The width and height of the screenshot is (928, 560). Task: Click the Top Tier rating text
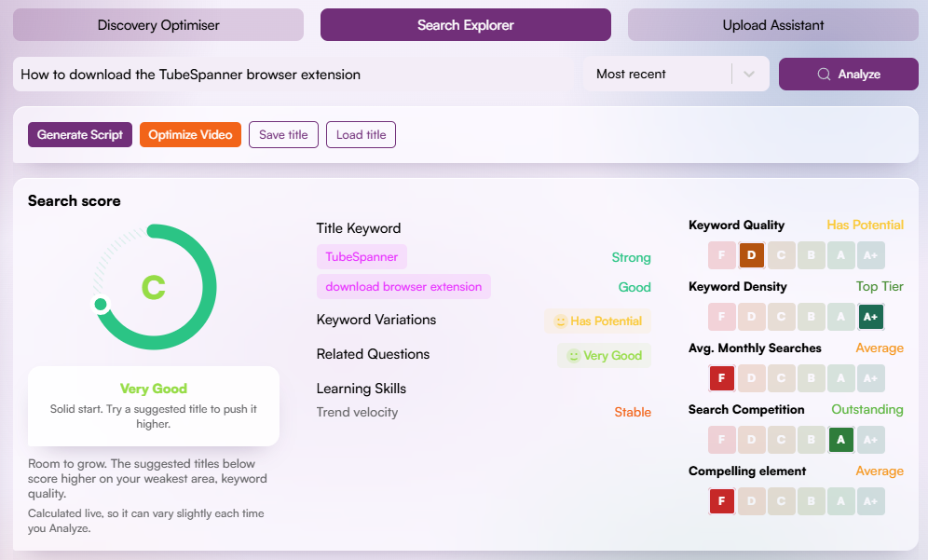coord(880,286)
